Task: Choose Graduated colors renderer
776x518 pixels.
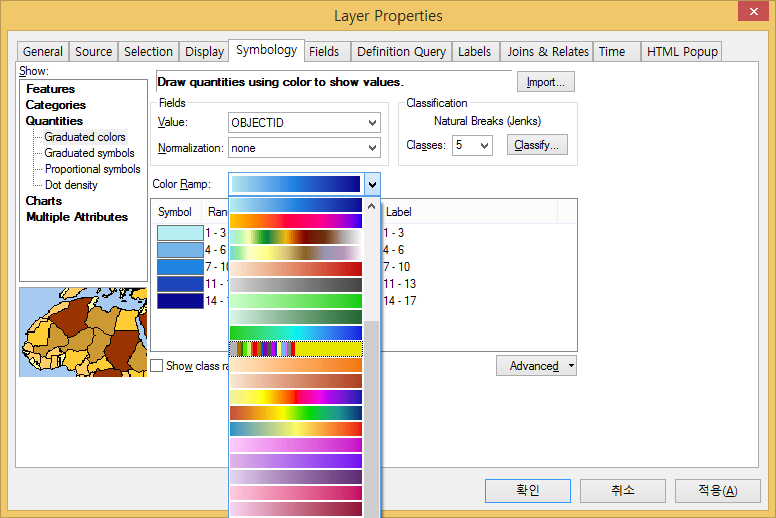Action: point(85,137)
